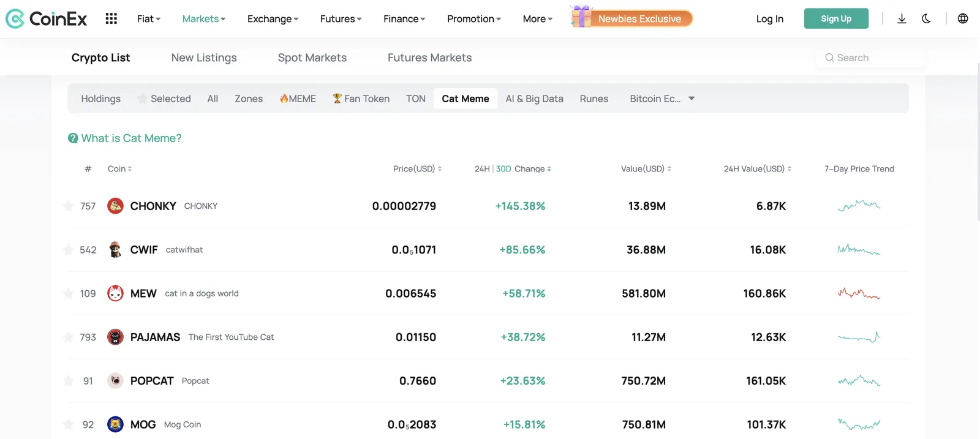
Task: Switch to Futures Markets tab
Action: [430, 58]
